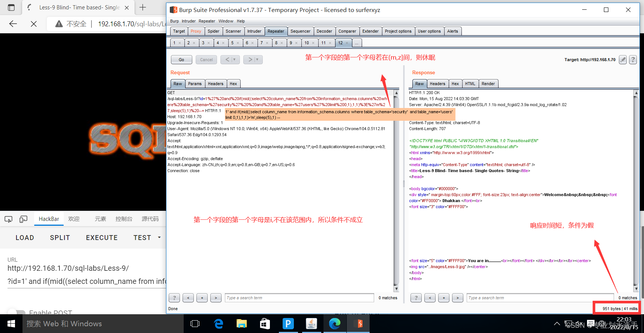Click response search plus options button
The height and width of the screenshot is (333, 644).
point(444,298)
